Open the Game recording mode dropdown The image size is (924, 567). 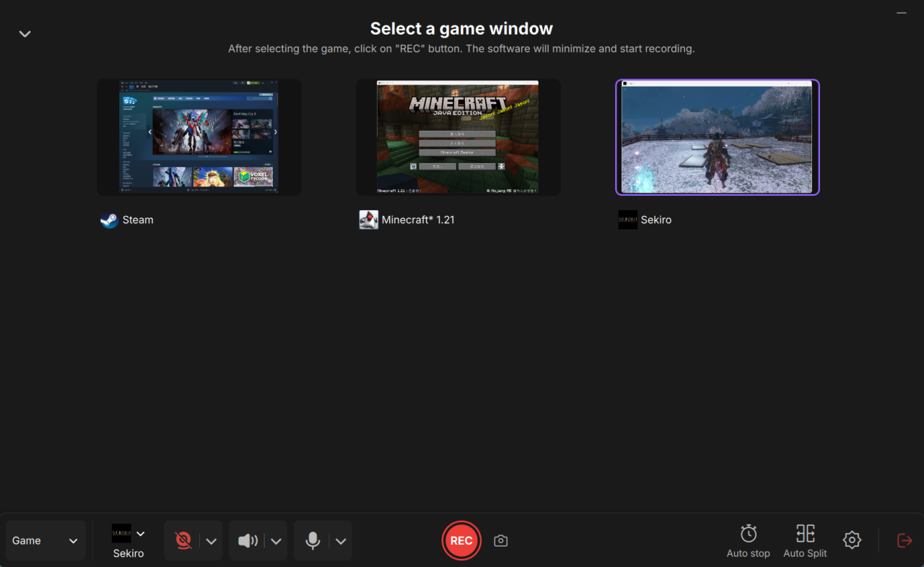45,541
